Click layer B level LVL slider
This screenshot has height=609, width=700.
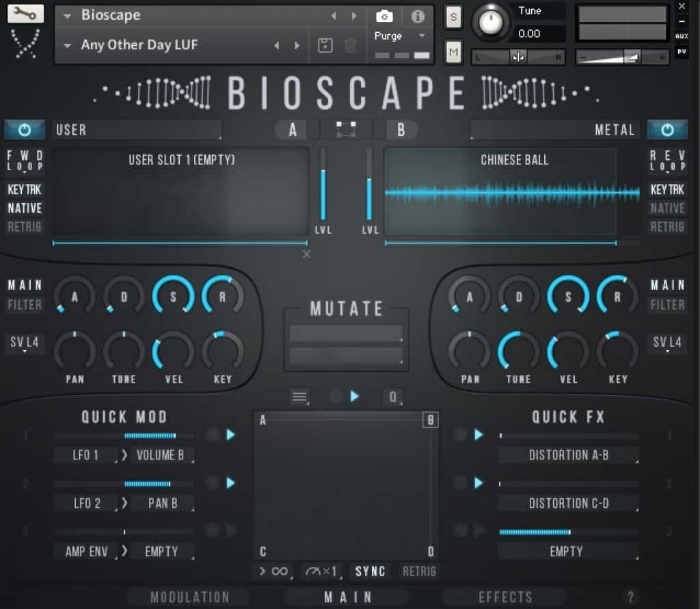[x=368, y=184]
